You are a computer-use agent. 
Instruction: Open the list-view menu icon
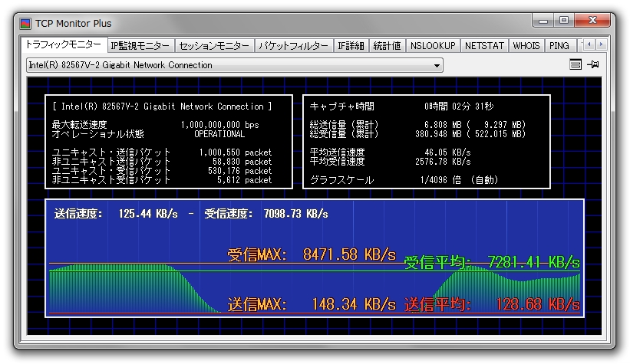pos(576,64)
